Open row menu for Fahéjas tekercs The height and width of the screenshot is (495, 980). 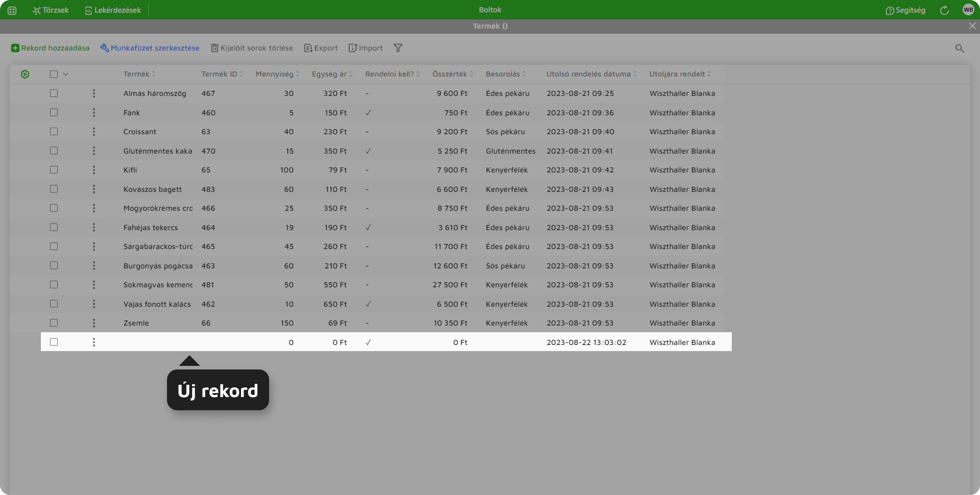(94, 228)
